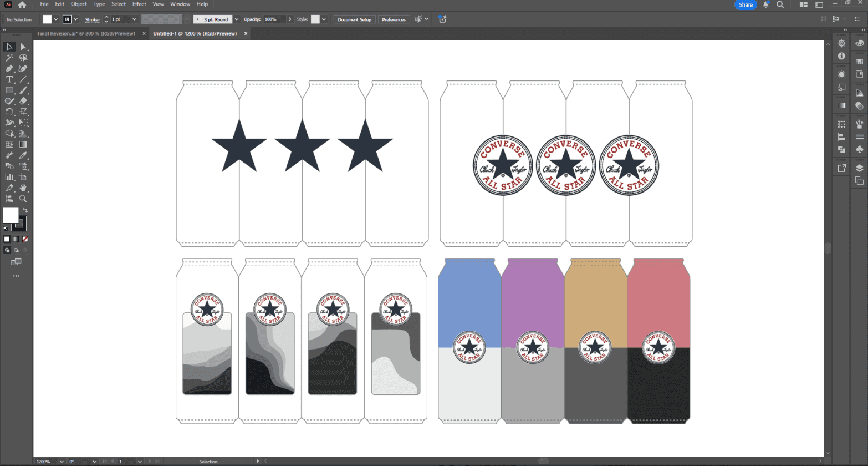Select the Free Transform tool
This screenshot has height=466, width=868.
coord(23,123)
